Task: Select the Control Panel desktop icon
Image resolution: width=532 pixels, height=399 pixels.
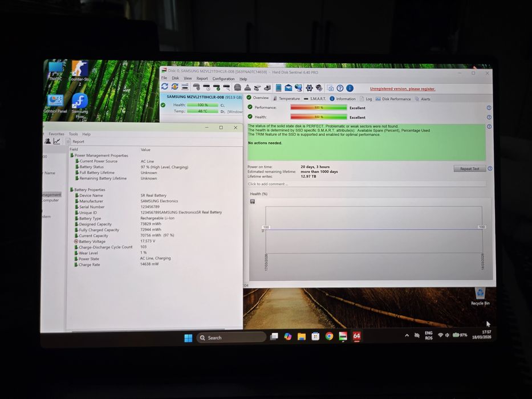Action: [55, 104]
